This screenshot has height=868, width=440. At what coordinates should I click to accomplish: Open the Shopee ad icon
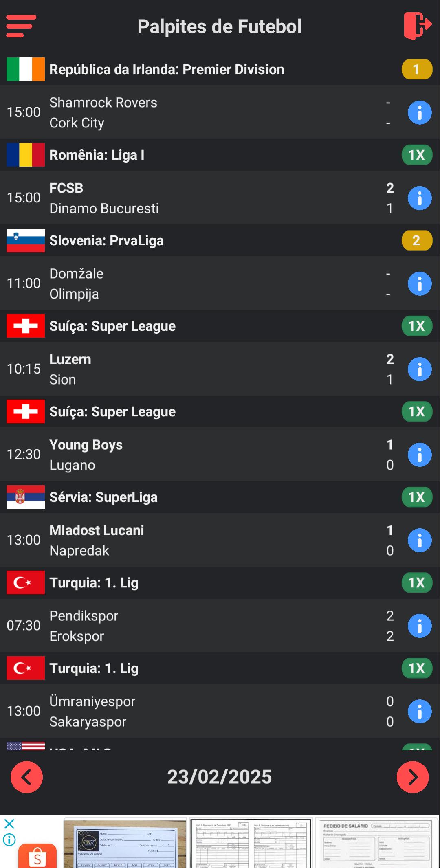(37, 855)
